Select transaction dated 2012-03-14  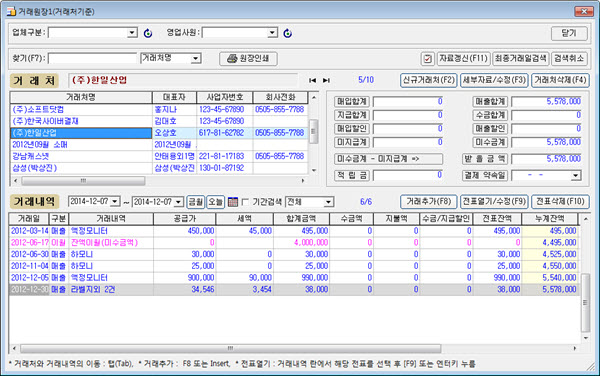pyautogui.click(x=293, y=231)
